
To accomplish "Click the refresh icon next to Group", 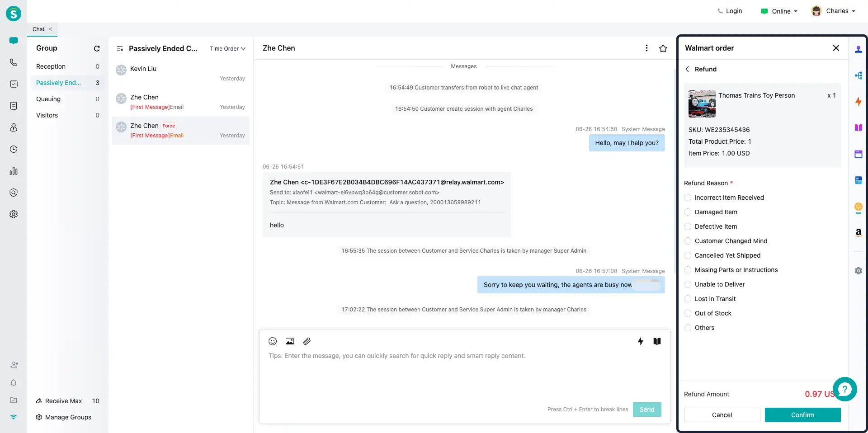I will click(x=97, y=48).
